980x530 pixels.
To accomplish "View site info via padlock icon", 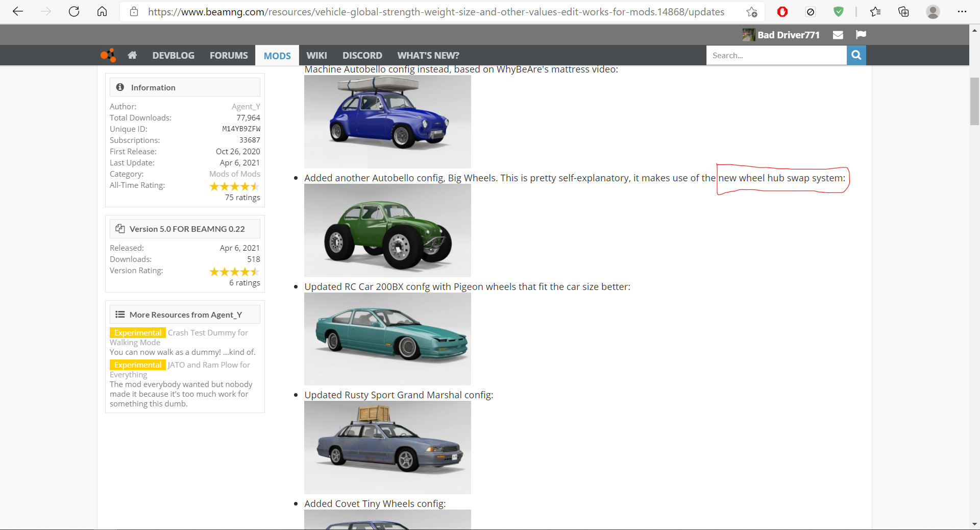I will tap(134, 11).
